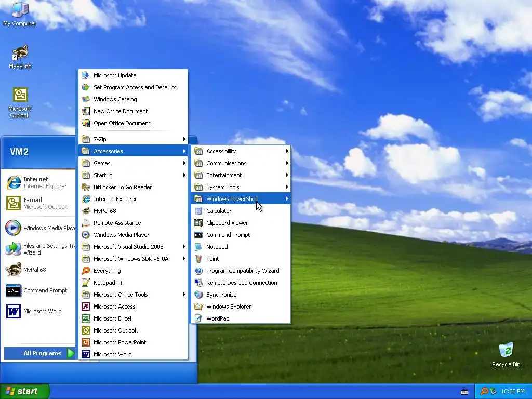This screenshot has height=399, width=532.
Task: Click the BitLocker To Go Reader icon
Action: tap(86, 187)
